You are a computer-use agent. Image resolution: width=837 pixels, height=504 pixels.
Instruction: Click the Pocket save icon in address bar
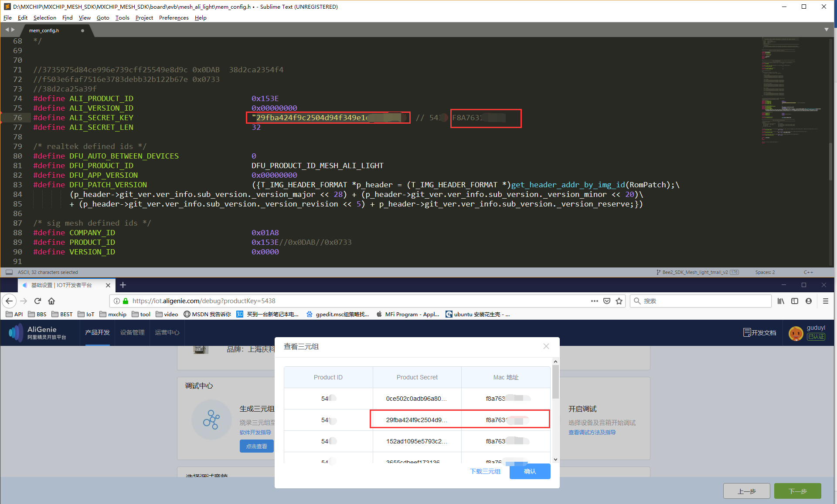607,301
